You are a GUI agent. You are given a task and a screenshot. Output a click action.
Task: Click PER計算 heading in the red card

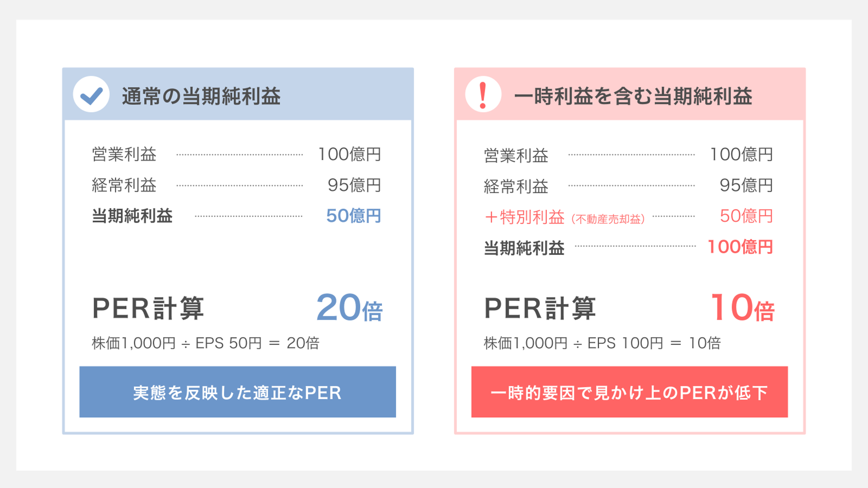[540, 308]
